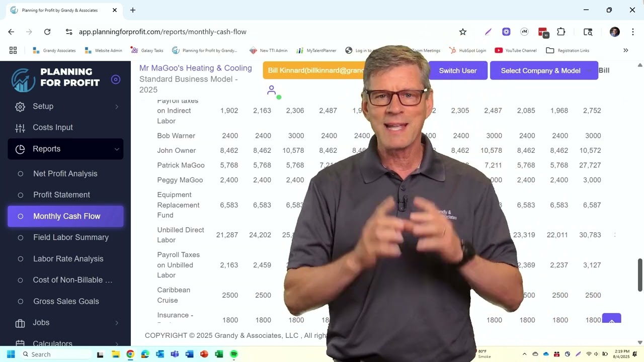Image resolution: width=644 pixels, height=362 pixels.
Task: Click the browser reload button
Action: (47, 32)
